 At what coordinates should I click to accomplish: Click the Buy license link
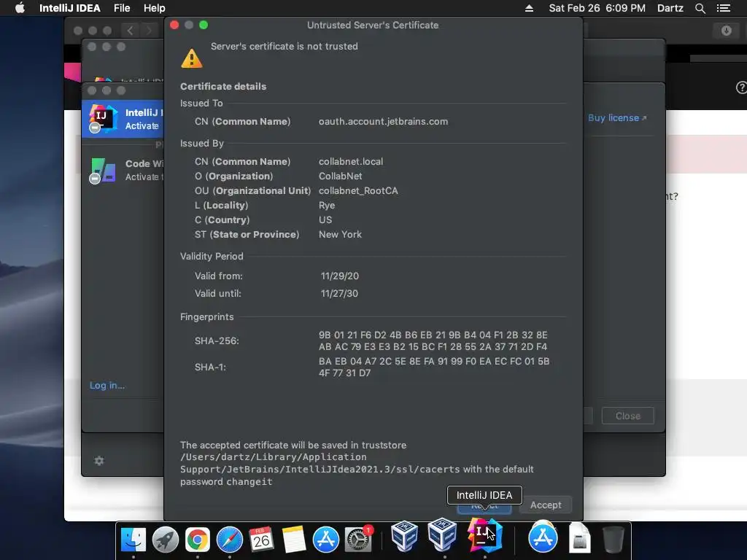[x=617, y=117]
